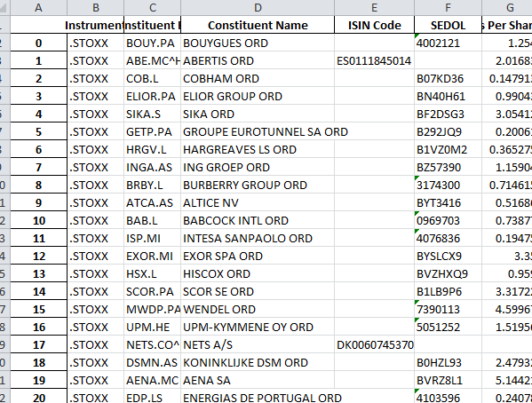
Task: Click the green error indicator on SEDOL 4002121
Action: (417, 36)
